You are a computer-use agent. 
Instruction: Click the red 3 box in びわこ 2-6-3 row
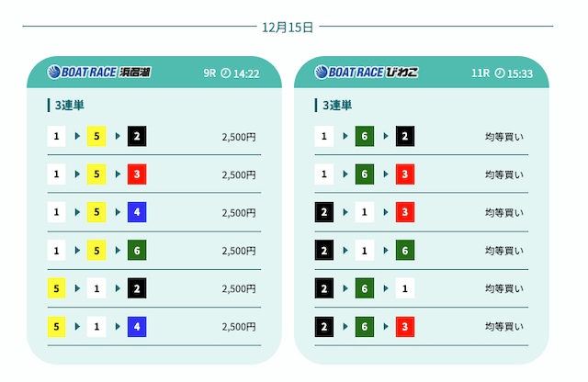pos(405,326)
